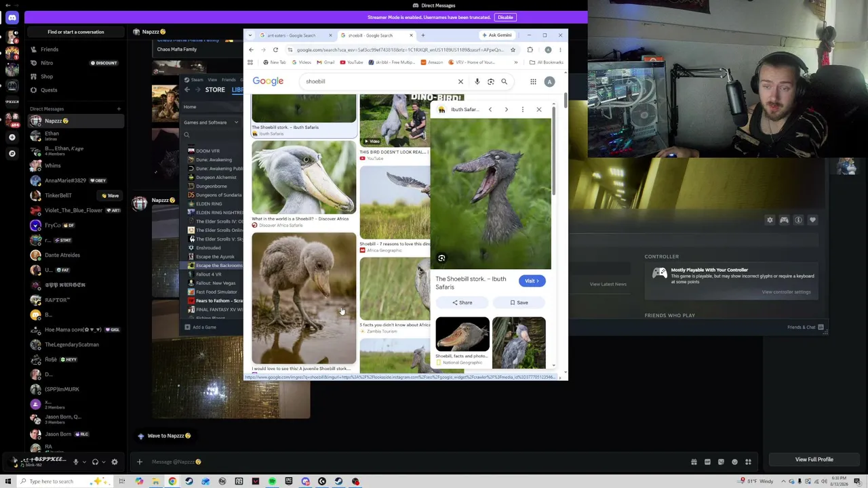The width and height of the screenshot is (868, 488).
Task: Open Discord Discover servers compass icon
Action: (12, 153)
